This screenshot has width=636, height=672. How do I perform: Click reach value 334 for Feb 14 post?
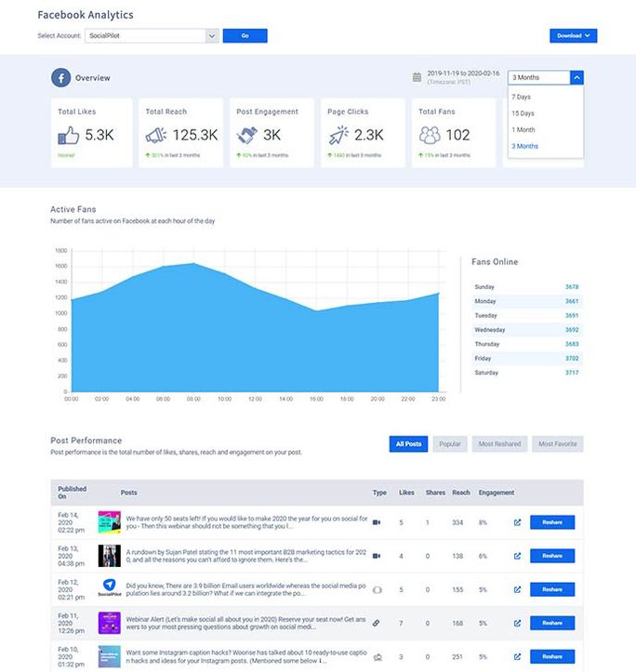point(457,522)
